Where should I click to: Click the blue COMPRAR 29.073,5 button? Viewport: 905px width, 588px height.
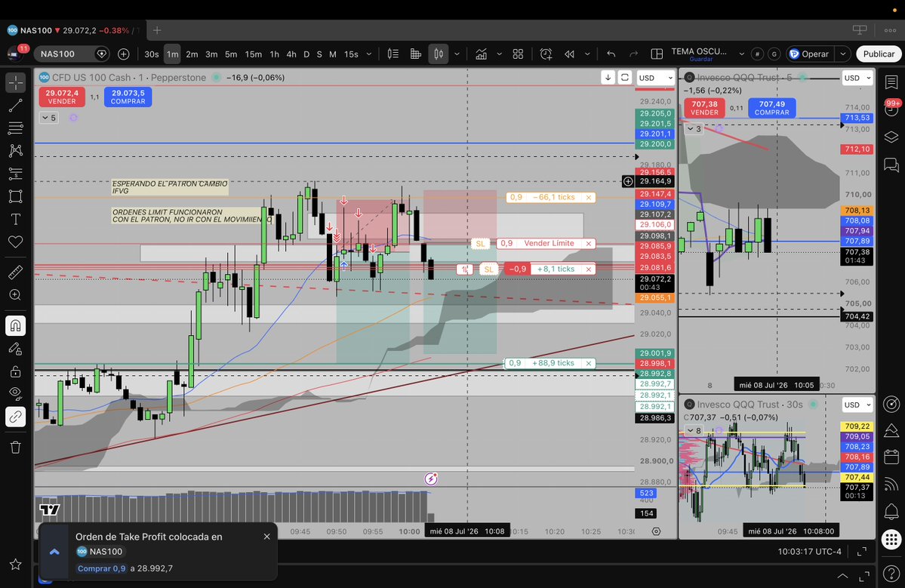tap(128, 97)
